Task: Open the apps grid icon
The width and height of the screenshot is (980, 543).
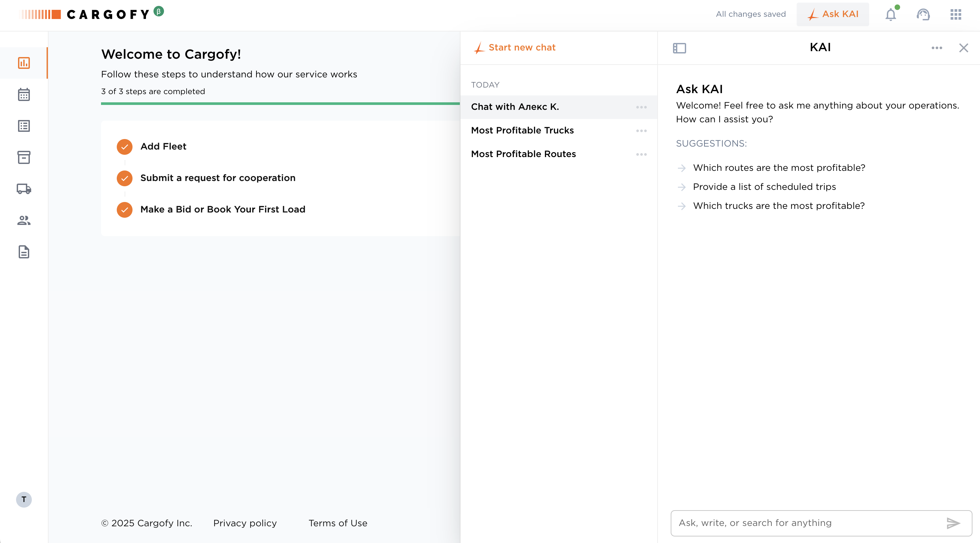Action: [x=955, y=14]
